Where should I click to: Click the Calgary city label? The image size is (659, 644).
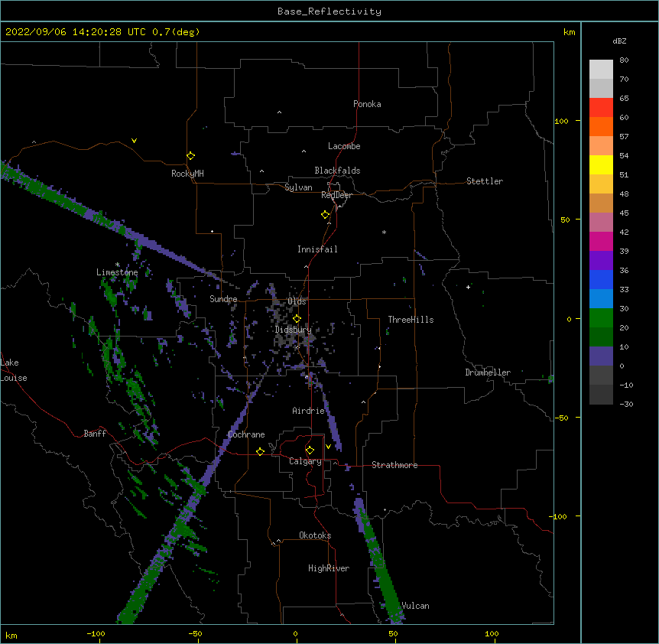pos(305,461)
